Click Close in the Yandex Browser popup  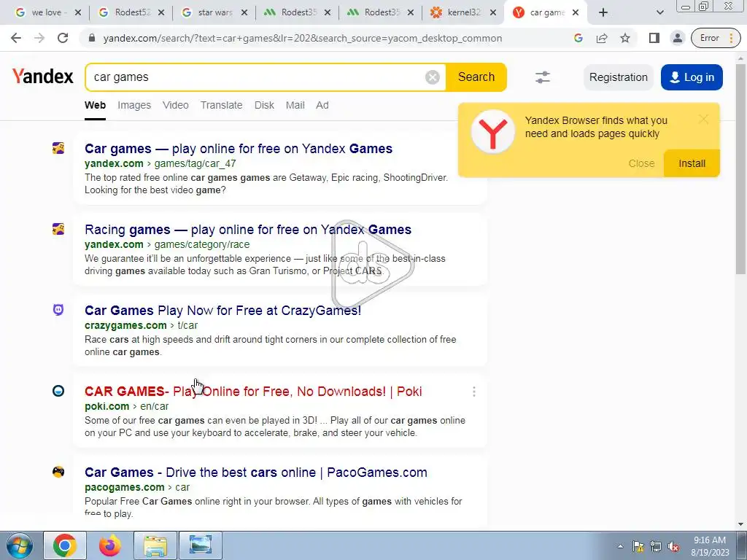click(x=642, y=163)
